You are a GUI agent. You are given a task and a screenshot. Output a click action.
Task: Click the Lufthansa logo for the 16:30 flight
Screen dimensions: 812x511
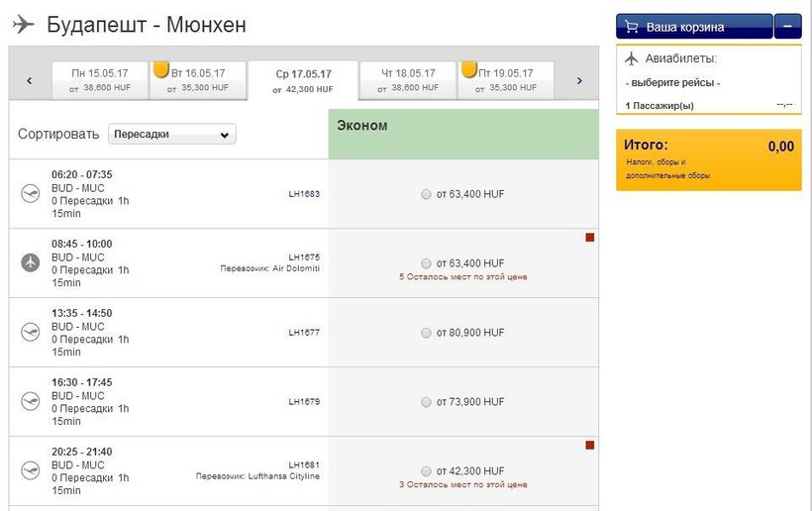30,402
